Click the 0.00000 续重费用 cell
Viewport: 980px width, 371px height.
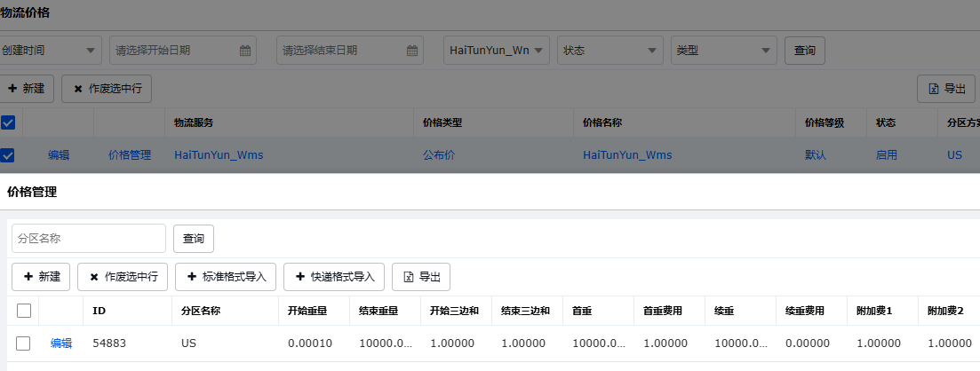pos(808,343)
